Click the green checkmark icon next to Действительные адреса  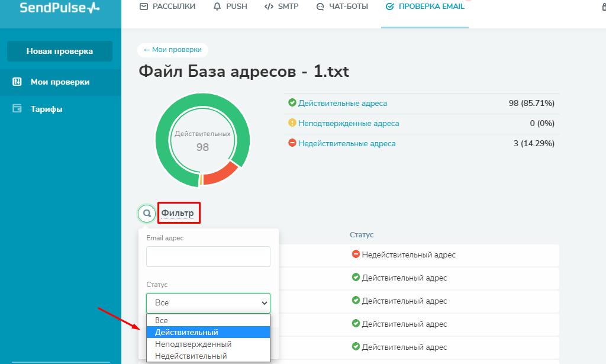(292, 103)
